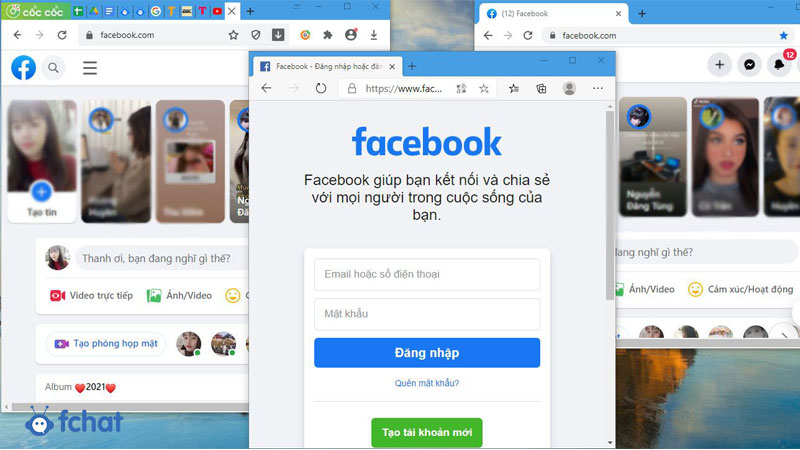Switch to the YouTube tab in Coc Coc
Image resolution: width=800 pixels, height=450 pixels.
click(217, 11)
